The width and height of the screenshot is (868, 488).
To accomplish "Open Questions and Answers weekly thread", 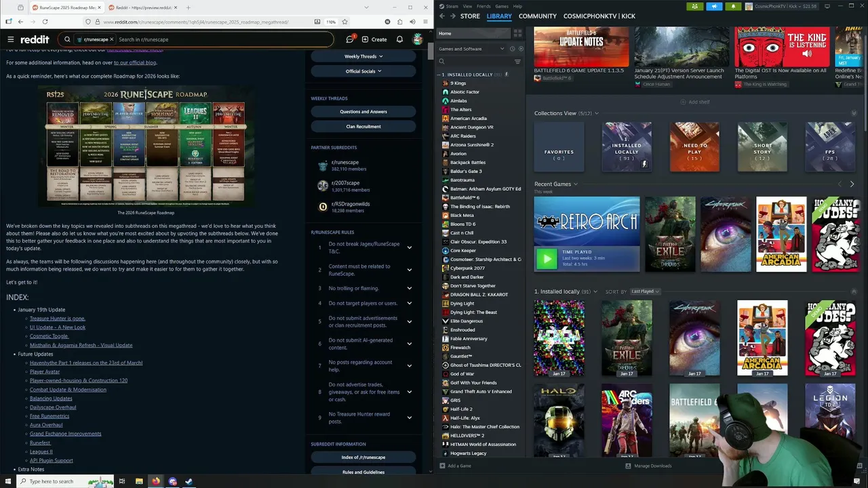I will [363, 111].
